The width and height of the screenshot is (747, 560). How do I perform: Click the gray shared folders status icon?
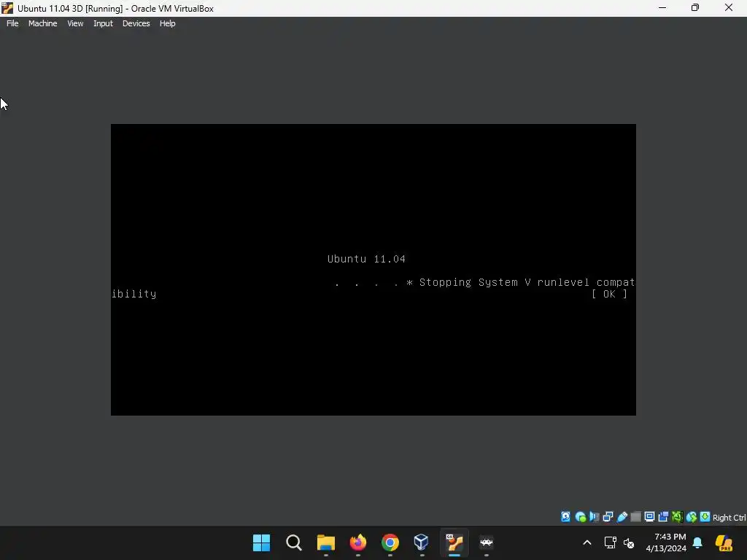pos(635,517)
